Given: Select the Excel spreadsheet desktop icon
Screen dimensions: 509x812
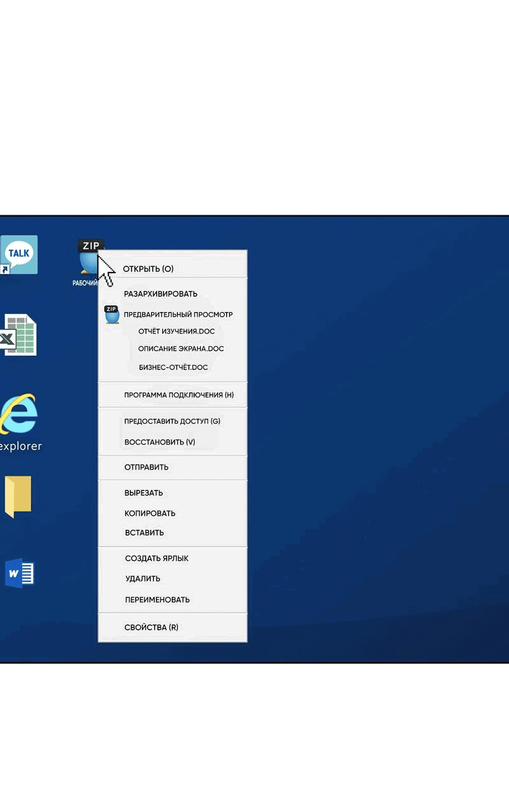Looking at the screenshot, I should [18, 334].
